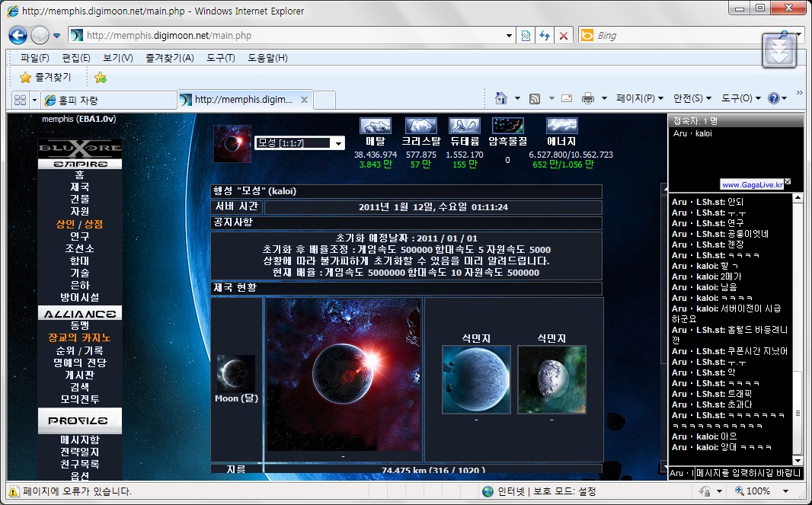The height and width of the screenshot is (505, 812).
Task: Open the 즐겨찾기(A) menu
Action: [x=169, y=58]
